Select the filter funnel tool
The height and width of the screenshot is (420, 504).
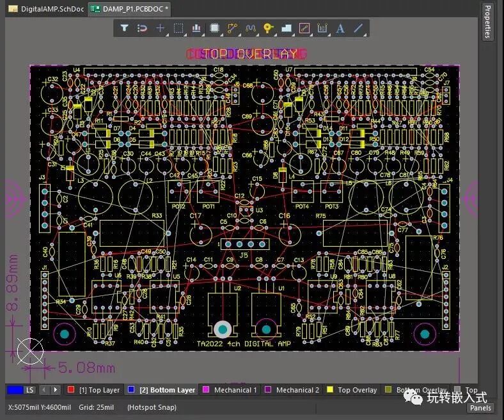124,28
